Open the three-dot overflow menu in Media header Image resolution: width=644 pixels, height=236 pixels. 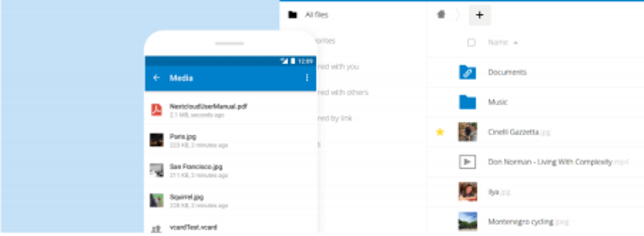(307, 78)
